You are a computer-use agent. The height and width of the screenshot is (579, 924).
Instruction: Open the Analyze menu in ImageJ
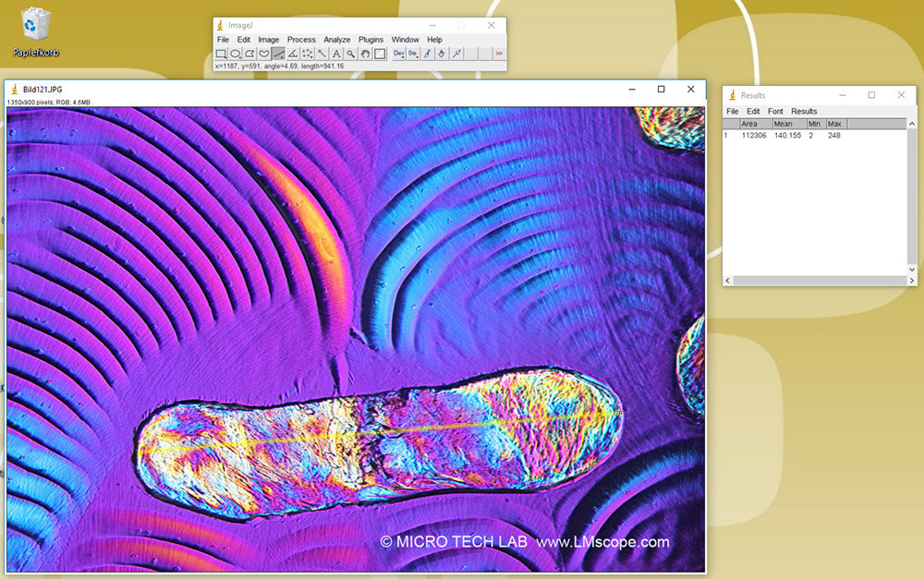point(336,39)
